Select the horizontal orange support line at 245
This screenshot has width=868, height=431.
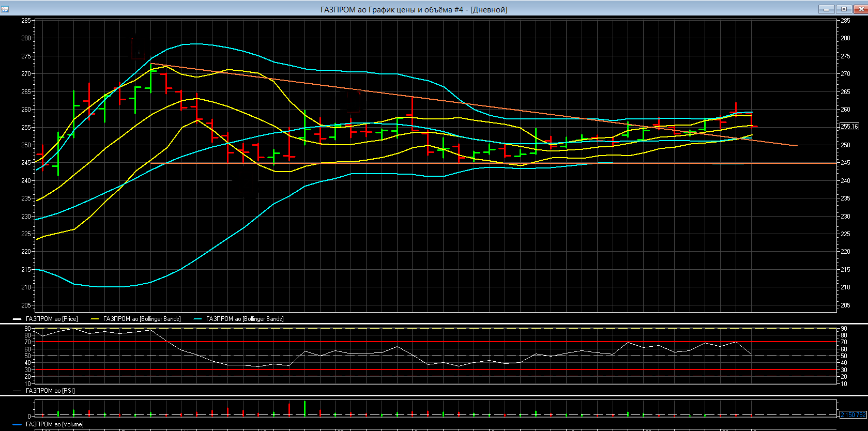coord(493,163)
